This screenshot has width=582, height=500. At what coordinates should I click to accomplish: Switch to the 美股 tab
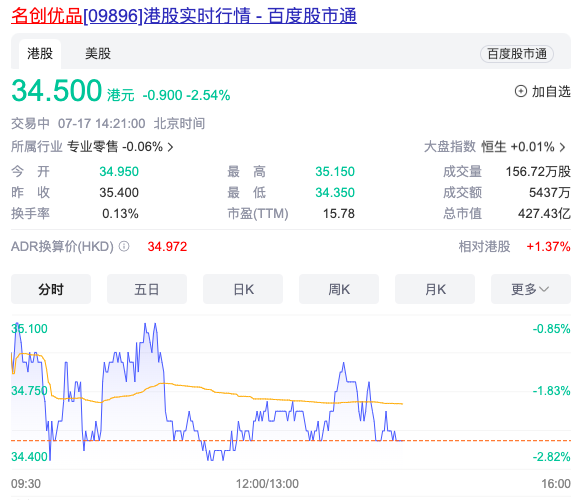(98, 53)
